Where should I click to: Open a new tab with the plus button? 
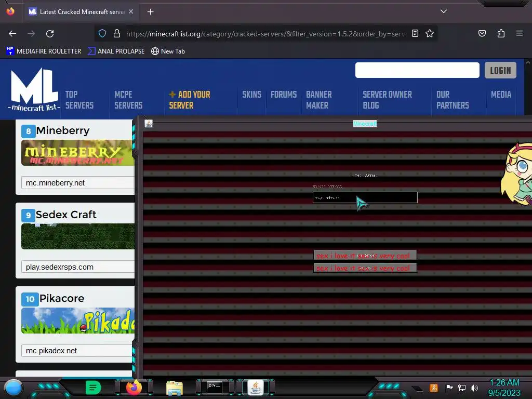point(150,12)
